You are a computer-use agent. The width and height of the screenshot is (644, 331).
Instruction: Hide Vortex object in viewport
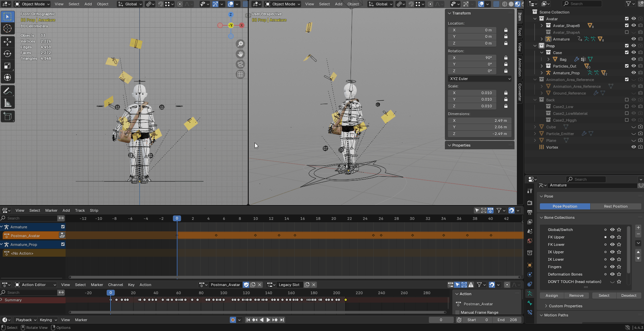[x=634, y=147]
